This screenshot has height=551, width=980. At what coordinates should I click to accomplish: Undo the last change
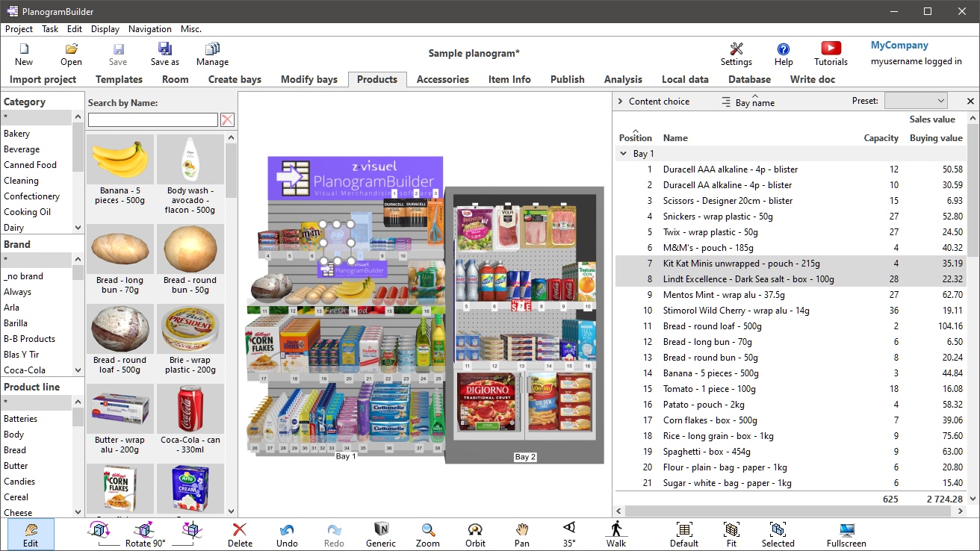(287, 532)
